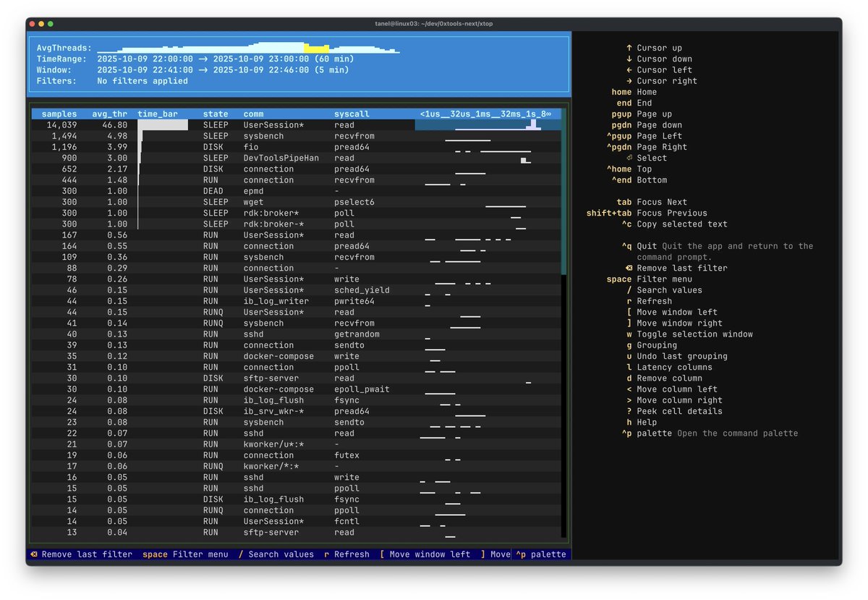Image resolution: width=868 pixels, height=600 pixels.
Task: Select the 'fcntl' syscall cell
Action: [x=346, y=521]
